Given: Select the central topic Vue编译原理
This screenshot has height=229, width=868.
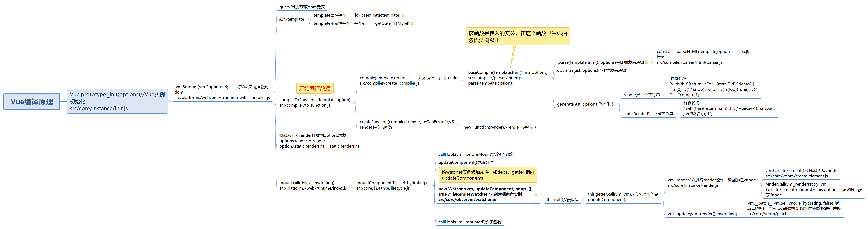Looking at the screenshot, I should point(32,102).
